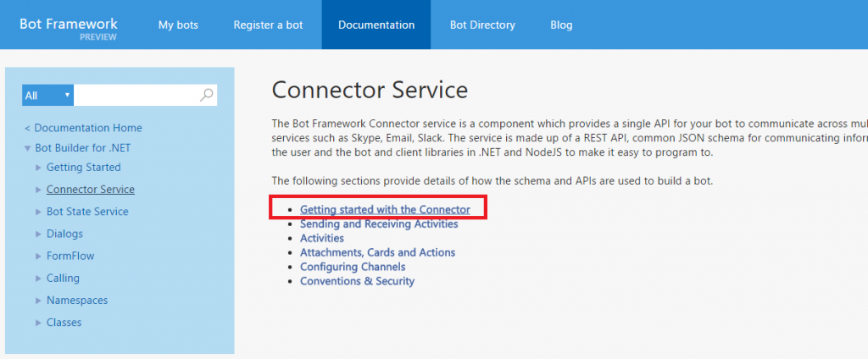Expand the Namespaces arrow
868x359 pixels.
(38, 301)
